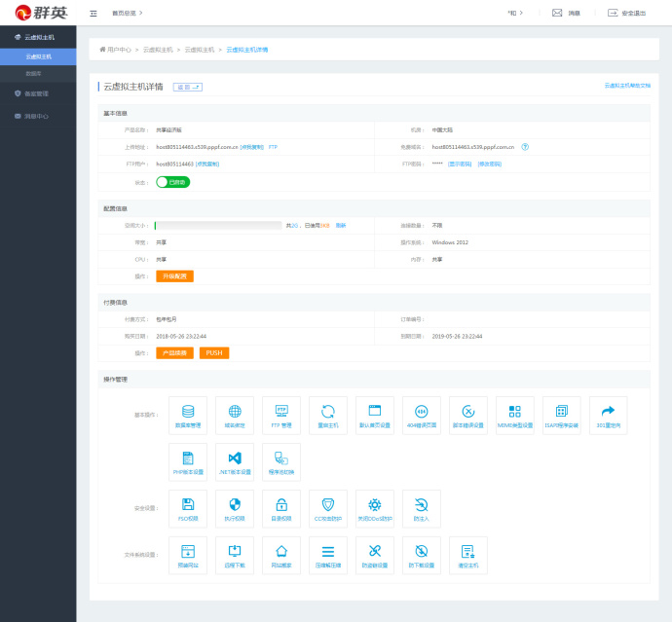Image resolution: width=672 pixels, height=622 pixels.
Task: Open the 防盗链设置 anti-hotlink tile
Action: point(375,556)
